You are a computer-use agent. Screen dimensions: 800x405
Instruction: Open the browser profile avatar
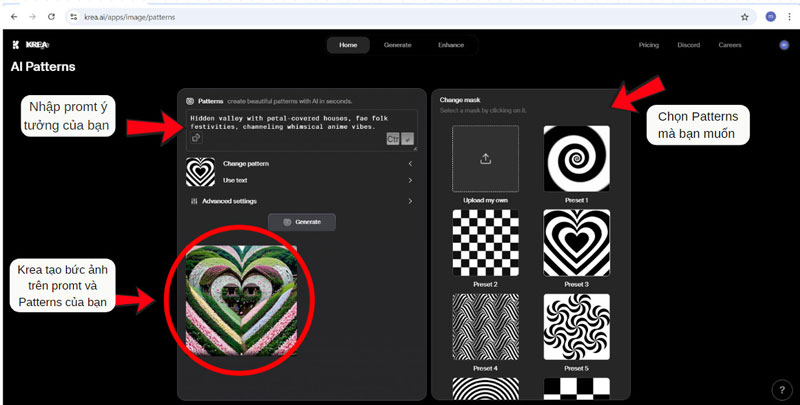tap(770, 17)
